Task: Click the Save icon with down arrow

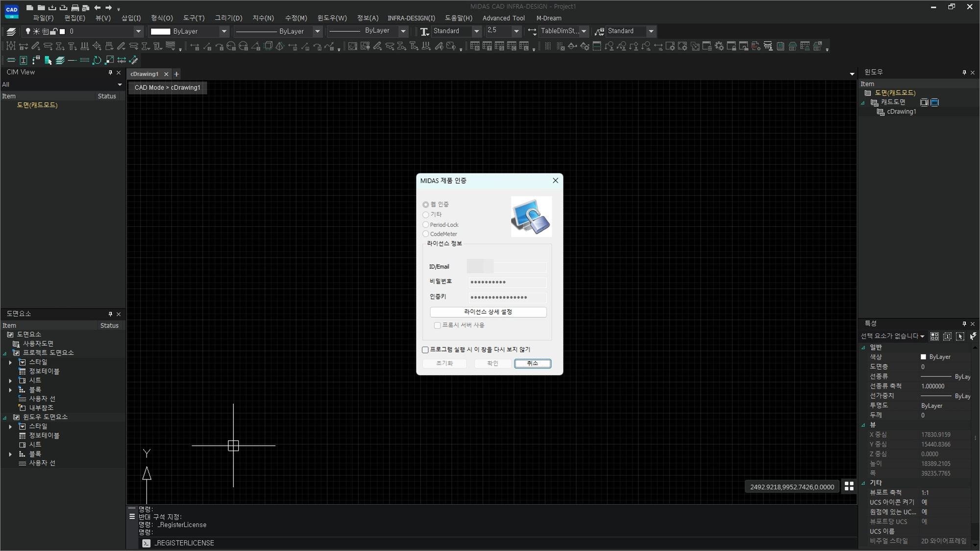Action: coord(52,7)
